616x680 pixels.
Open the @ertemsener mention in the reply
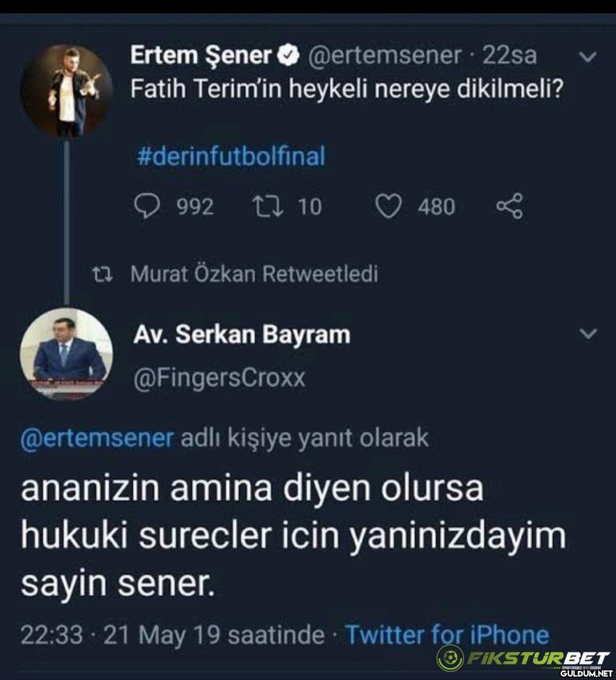pos(96,438)
